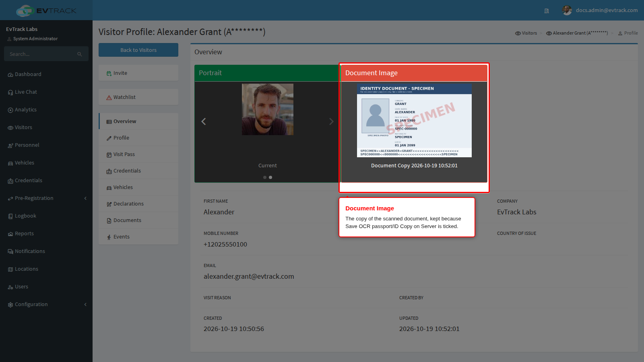This screenshot has height=362, width=644.
Task: Open docs.admin@evtrack.com account menu
Action: (607, 10)
